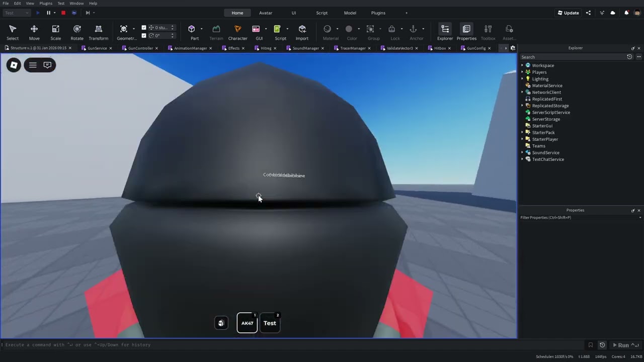
Task: Switch to the Avatar ribbon tab
Action: click(266, 13)
